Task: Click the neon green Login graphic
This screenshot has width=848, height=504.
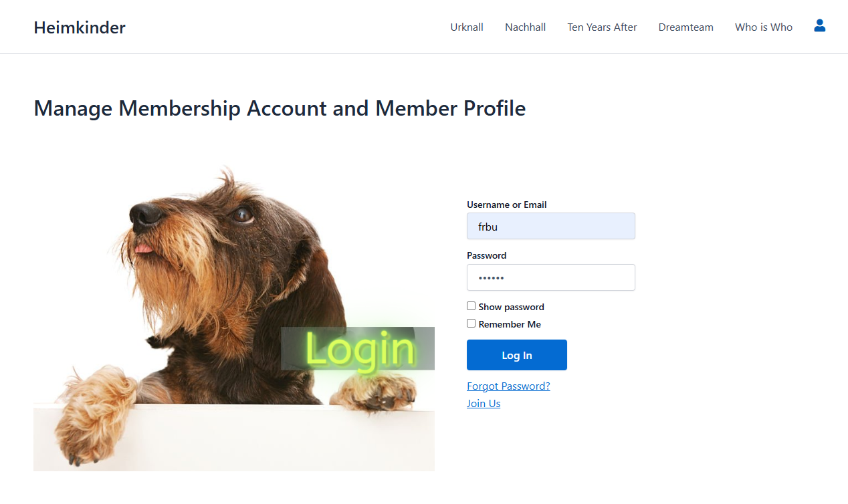Action: click(x=359, y=348)
